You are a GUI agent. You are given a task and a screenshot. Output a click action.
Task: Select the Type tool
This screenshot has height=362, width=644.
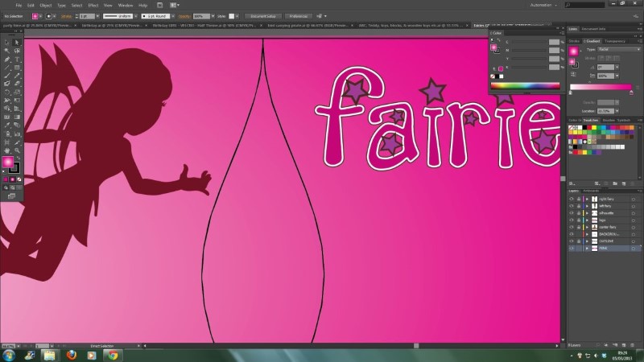click(17, 59)
